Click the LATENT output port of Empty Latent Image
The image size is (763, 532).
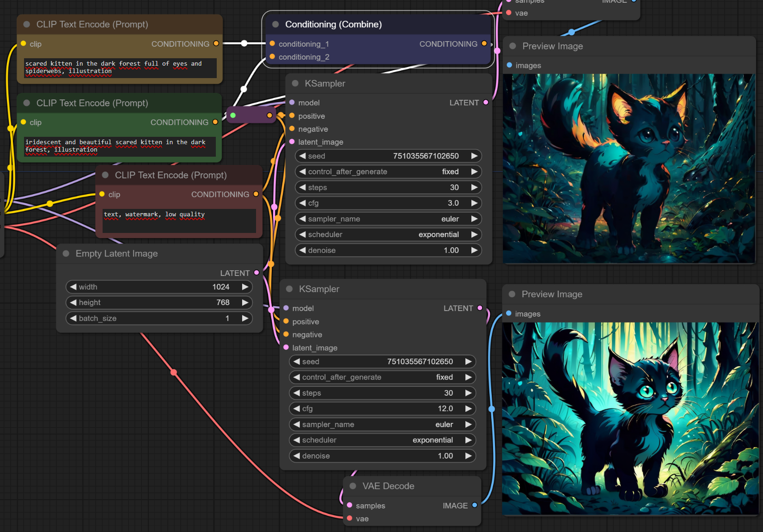256,273
